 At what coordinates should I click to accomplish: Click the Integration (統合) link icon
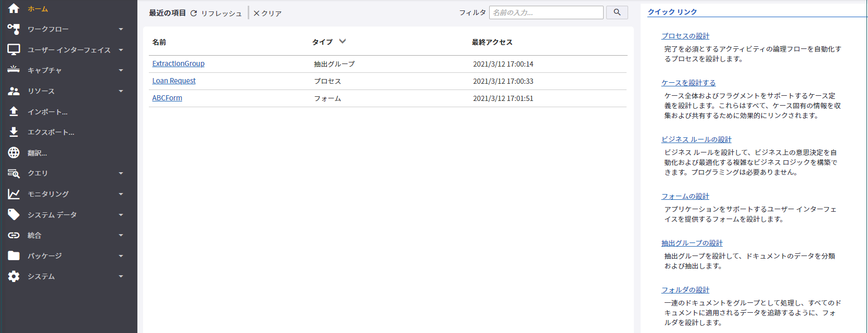coord(14,235)
